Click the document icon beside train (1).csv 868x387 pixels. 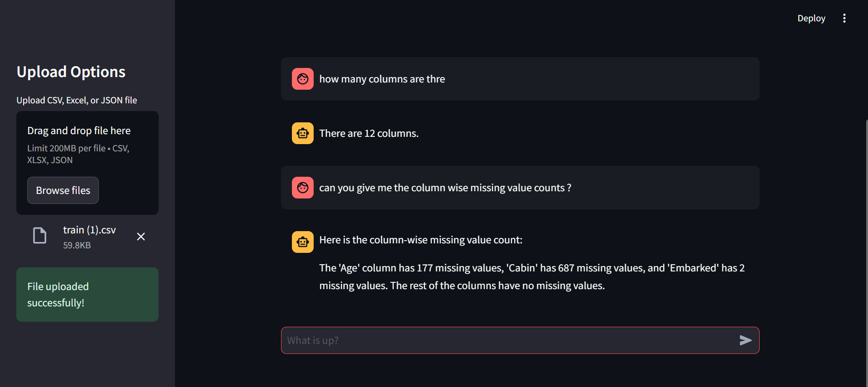click(40, 236)
